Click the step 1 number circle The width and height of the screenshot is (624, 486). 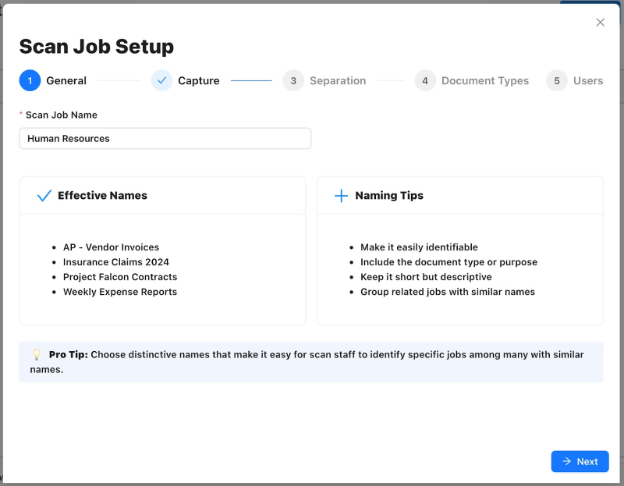pos(30,81)
